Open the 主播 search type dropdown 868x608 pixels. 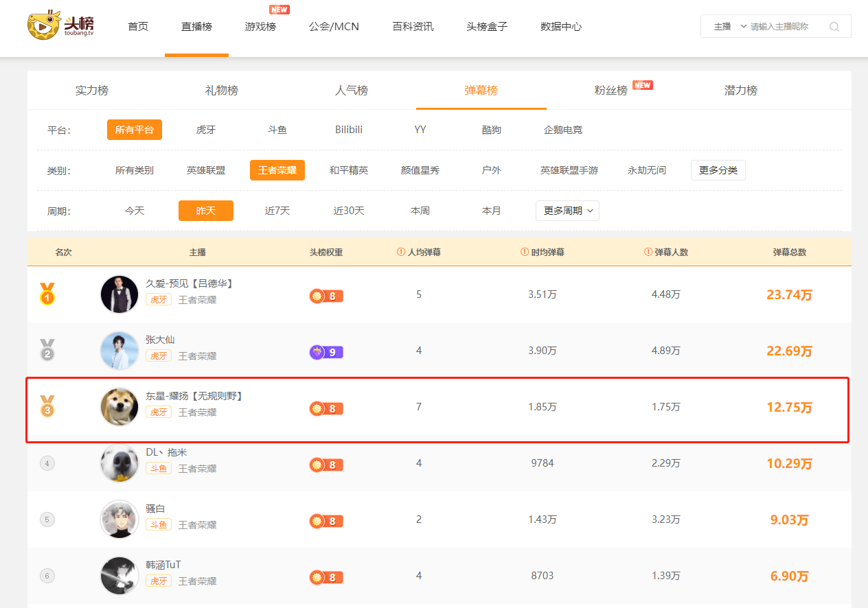[x=729, y=27]
